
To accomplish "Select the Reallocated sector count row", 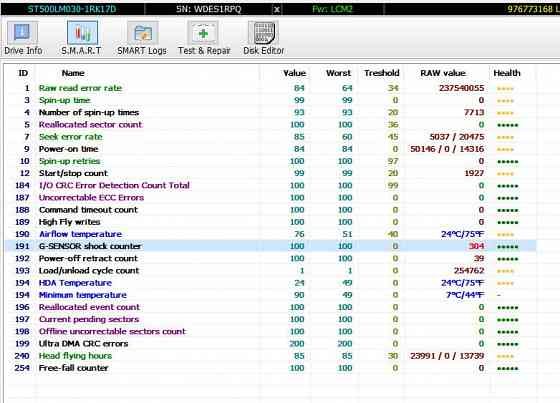I will pos(271,124).
